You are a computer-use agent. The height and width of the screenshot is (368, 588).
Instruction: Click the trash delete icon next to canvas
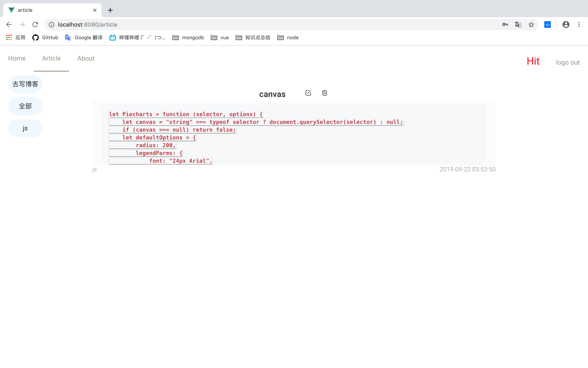pos(325,93)
